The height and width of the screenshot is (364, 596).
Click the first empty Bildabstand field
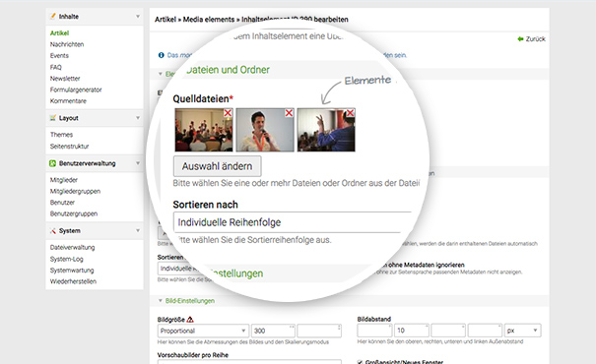374,331
